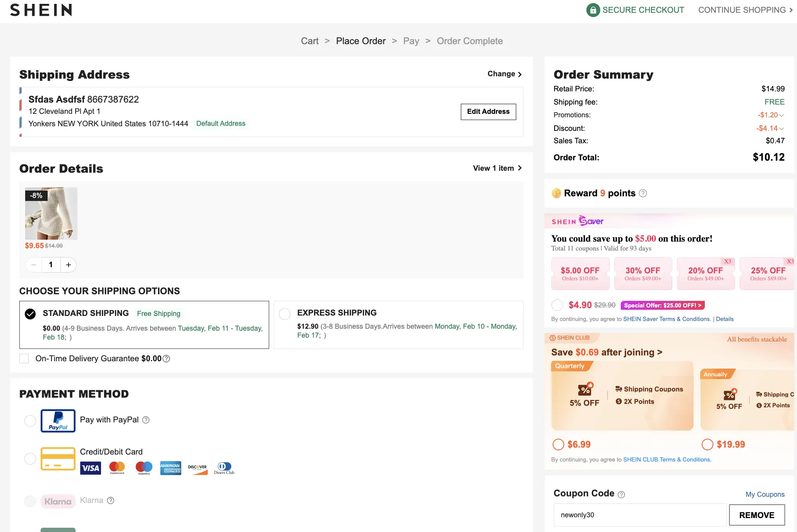The image size is (797, 532).
Task: Click the Reward points help icon
Action: 643,193
